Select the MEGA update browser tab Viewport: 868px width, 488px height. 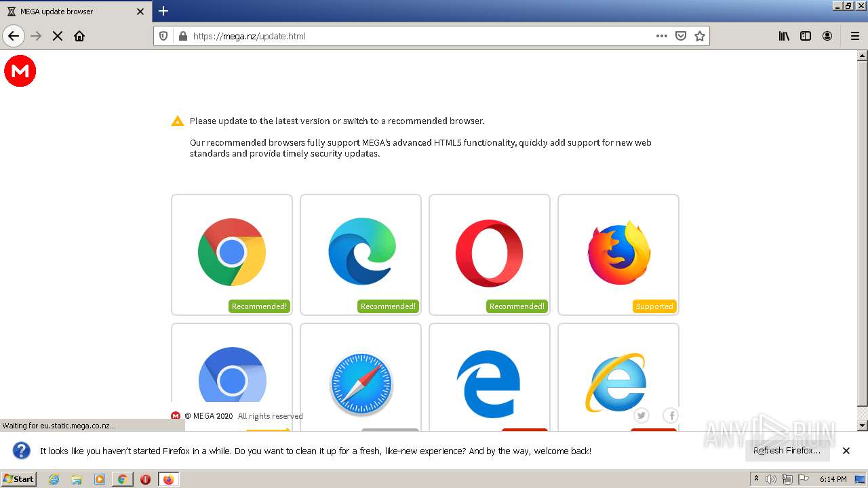(x=76, y=12)
